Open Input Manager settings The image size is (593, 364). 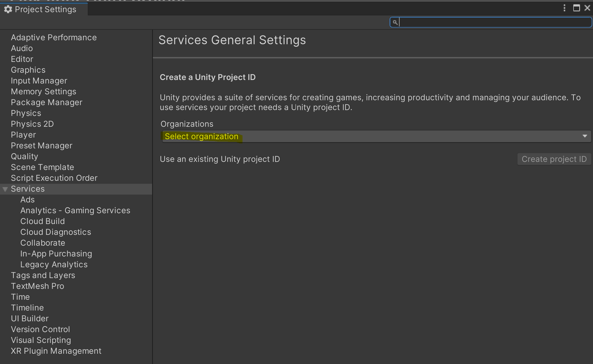(x=39, y=81)
